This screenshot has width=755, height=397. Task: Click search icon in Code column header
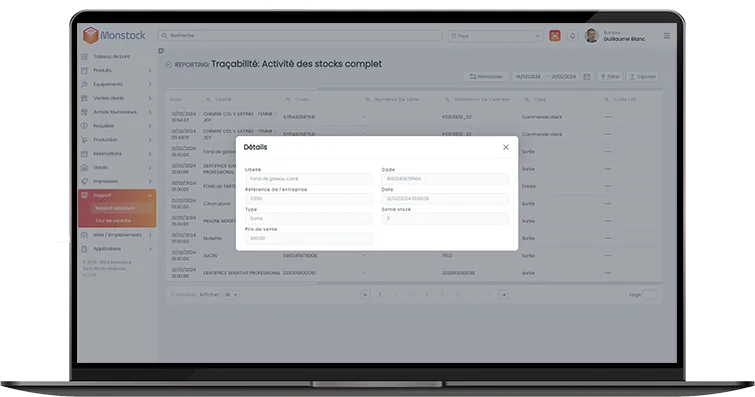point(288,99)
